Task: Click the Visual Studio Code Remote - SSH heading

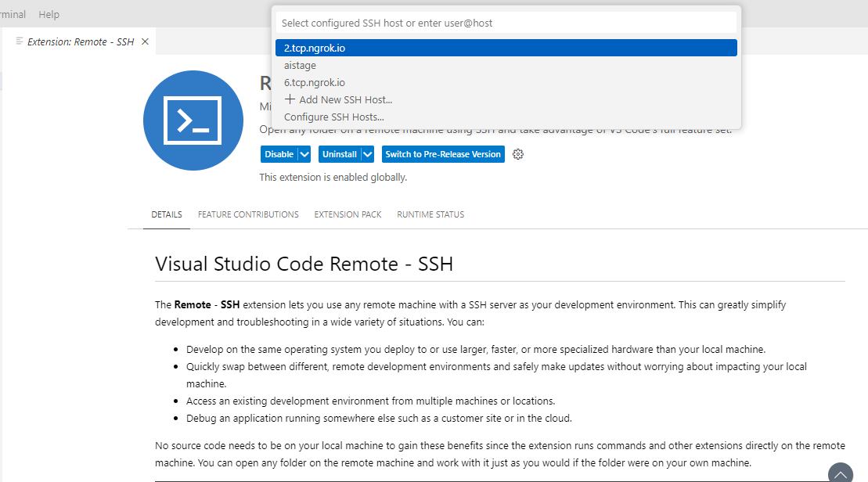Action: 304,264
